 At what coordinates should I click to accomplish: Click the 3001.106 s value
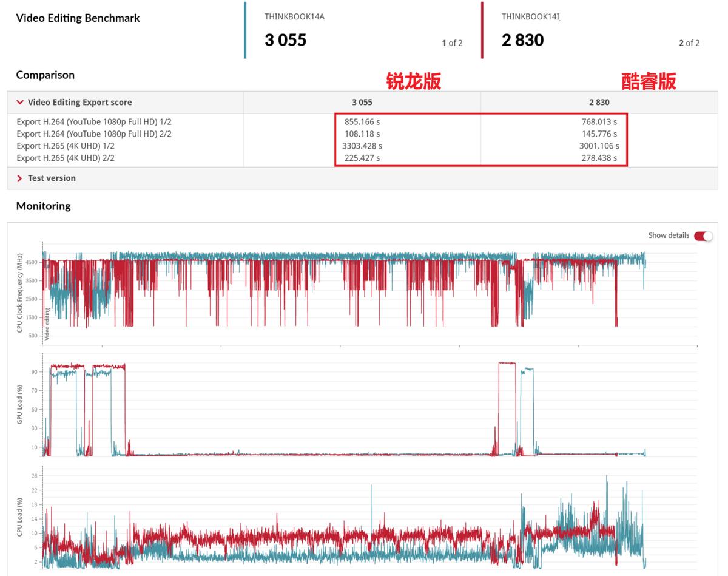coord(599,146)
